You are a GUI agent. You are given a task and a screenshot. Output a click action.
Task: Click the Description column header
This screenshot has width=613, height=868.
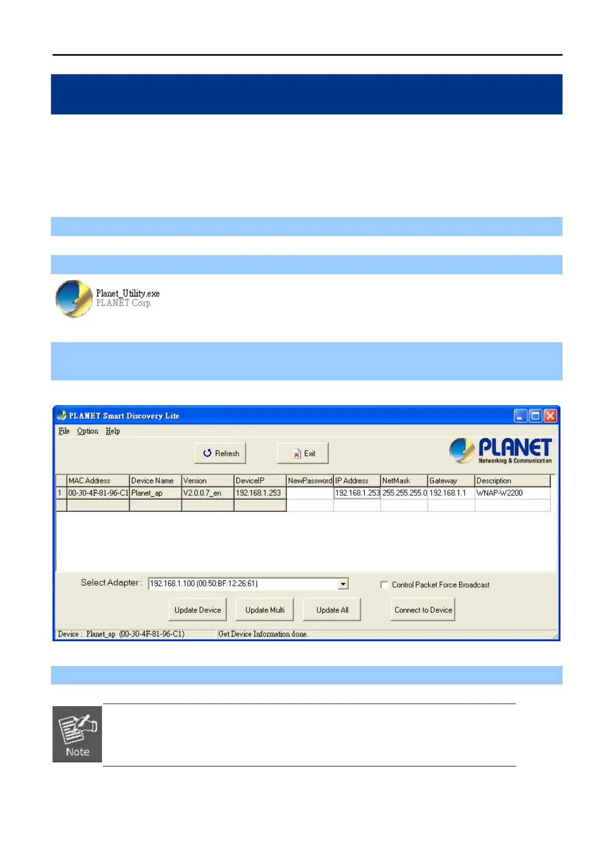pos(513,480)
